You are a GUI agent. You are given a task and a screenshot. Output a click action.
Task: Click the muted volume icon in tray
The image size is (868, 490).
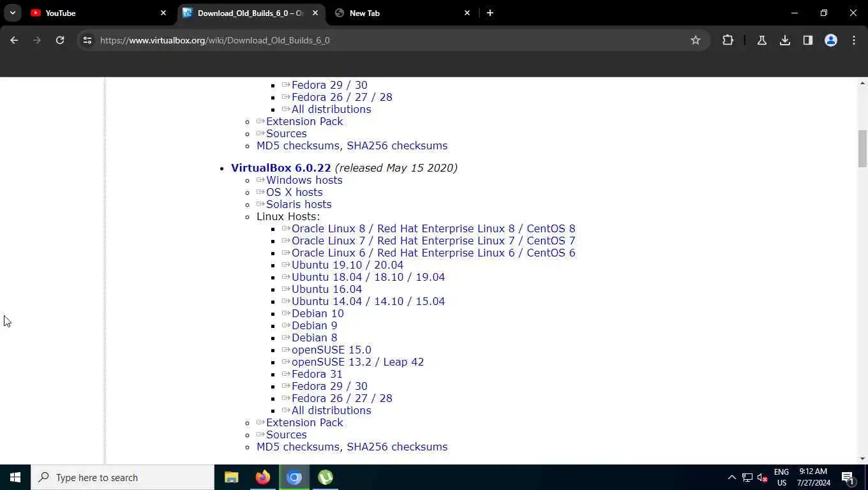[x=762, y=477]
